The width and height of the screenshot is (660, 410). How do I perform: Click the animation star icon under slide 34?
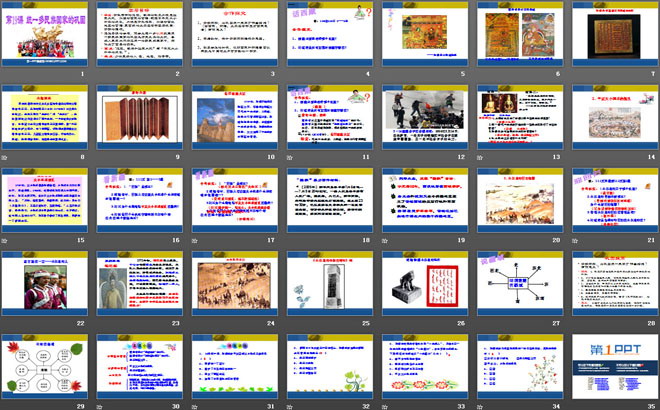pos(480,407)
